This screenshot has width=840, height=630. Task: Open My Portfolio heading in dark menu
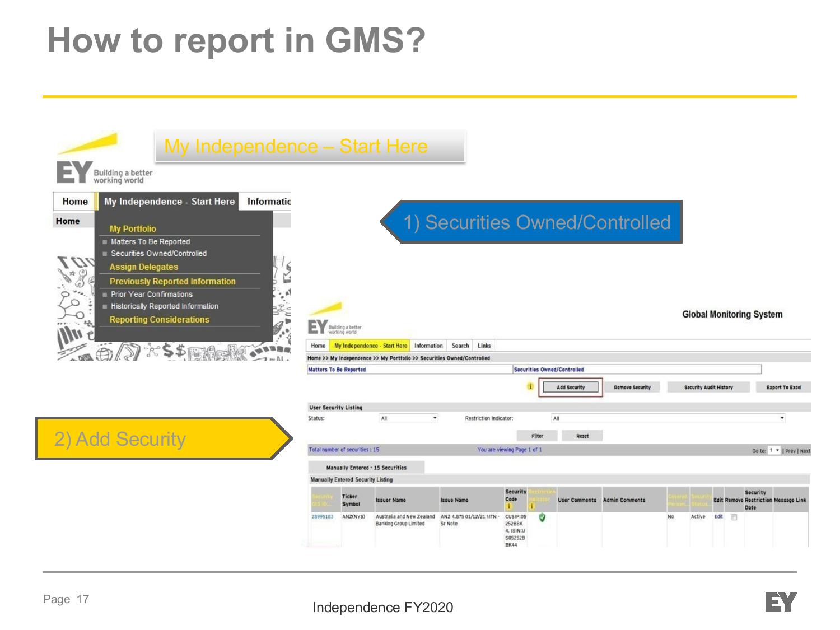click(133, 228)
